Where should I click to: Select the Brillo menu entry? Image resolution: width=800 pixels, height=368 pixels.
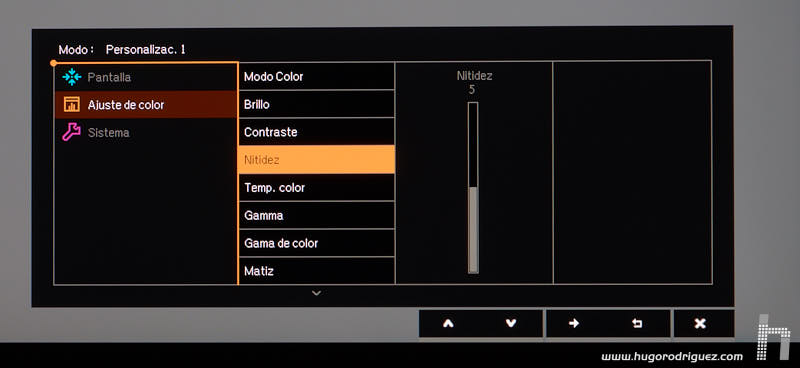click(x=316, y=104)
